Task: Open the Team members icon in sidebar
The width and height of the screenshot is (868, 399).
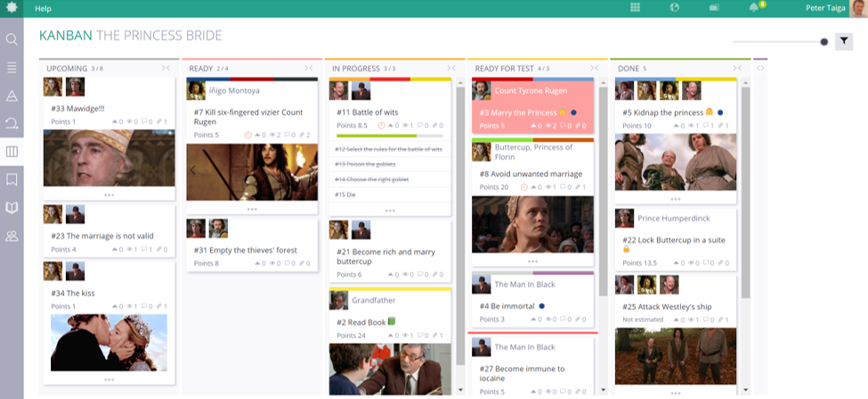Action: pos(12,236)
